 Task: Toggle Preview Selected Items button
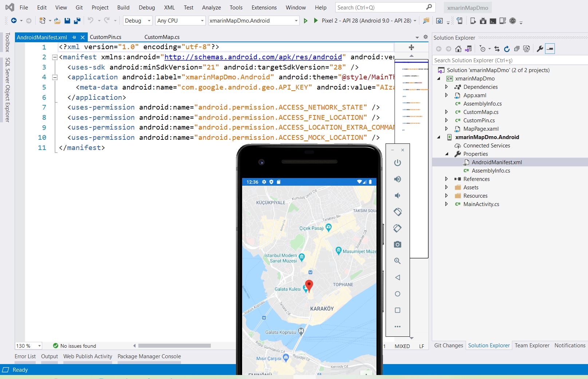click(x=550, y=49)
